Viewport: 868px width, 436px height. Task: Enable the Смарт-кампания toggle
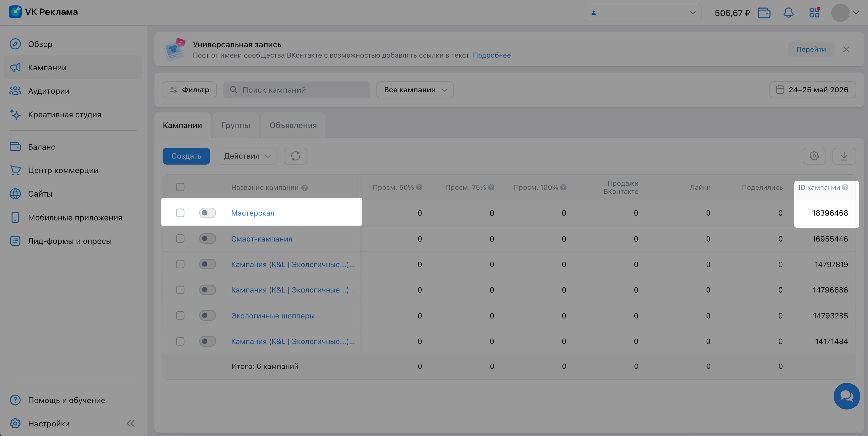pos(207,239)
